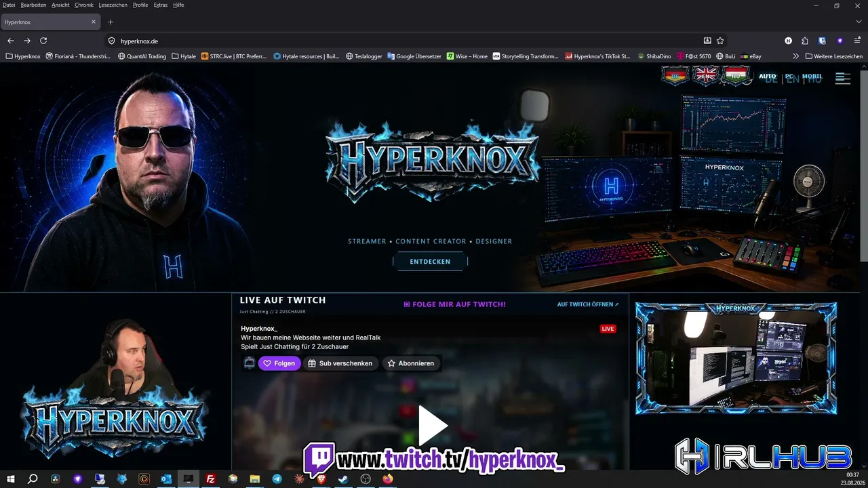Go back to the previous page
The image size is (868, 488).
[x=11, y=41]
